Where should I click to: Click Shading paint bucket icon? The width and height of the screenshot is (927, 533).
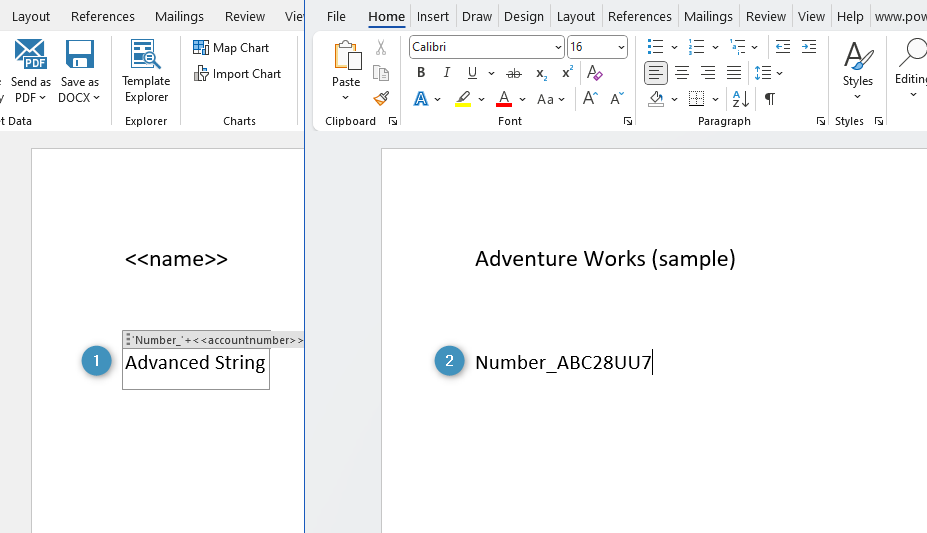click(x=656, y=99)
